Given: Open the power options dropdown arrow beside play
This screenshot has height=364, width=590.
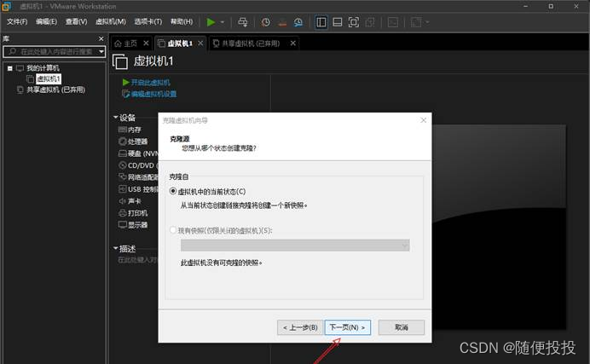Looking at the screenshot, I should (223, 22).
